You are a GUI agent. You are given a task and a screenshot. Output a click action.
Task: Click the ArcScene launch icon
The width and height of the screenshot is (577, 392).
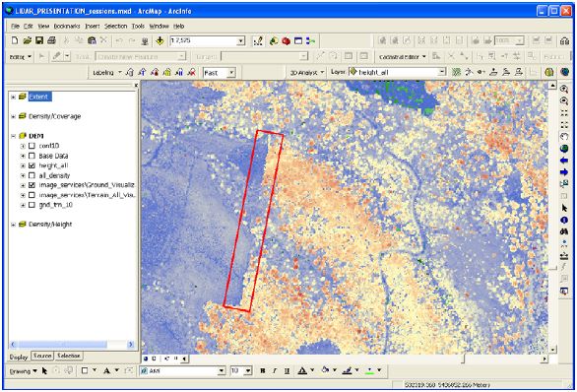(x=549, y=72)
